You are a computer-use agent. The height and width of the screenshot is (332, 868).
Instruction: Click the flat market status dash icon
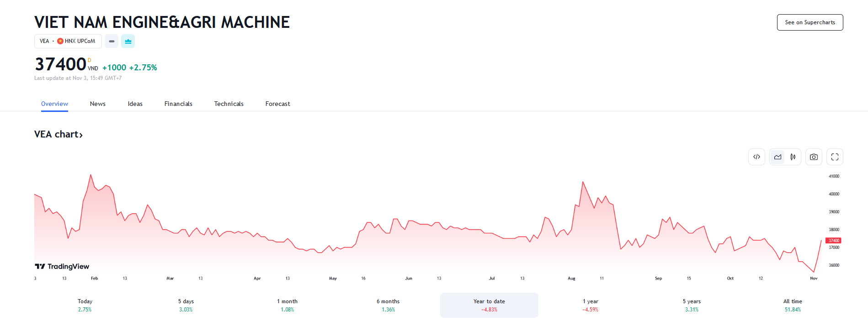[x=112, y=41]
